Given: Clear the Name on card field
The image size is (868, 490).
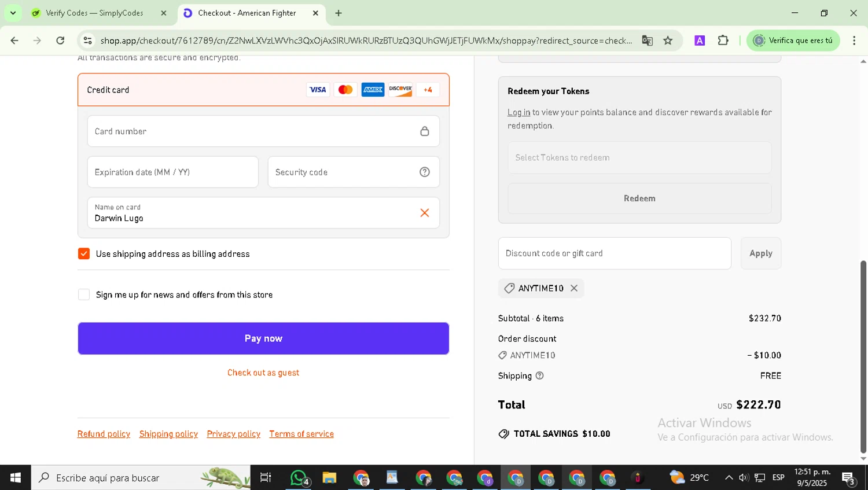Looking at the screenshot, I should 425,213.
